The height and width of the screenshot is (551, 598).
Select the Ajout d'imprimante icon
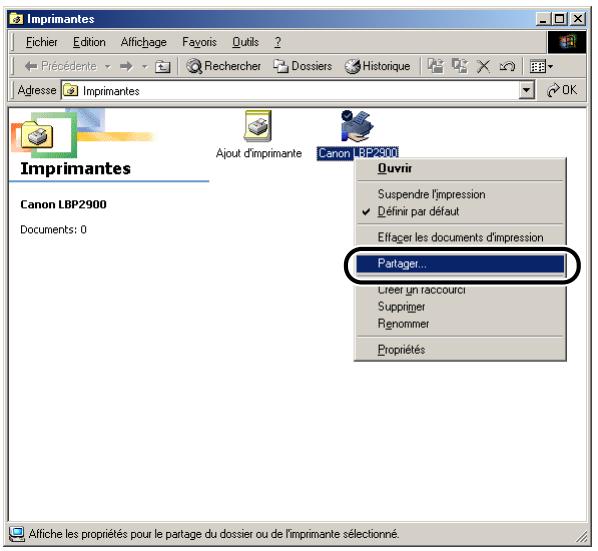pos(259,134)
